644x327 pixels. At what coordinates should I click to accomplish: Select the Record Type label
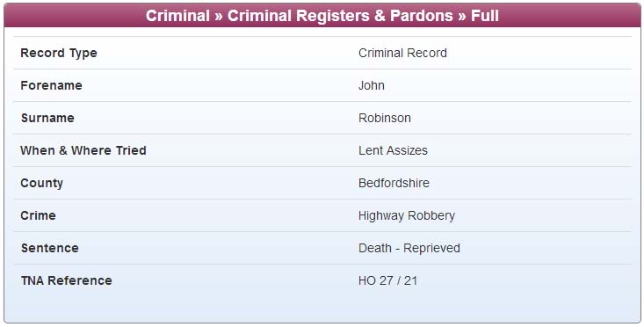click(59, 54)
